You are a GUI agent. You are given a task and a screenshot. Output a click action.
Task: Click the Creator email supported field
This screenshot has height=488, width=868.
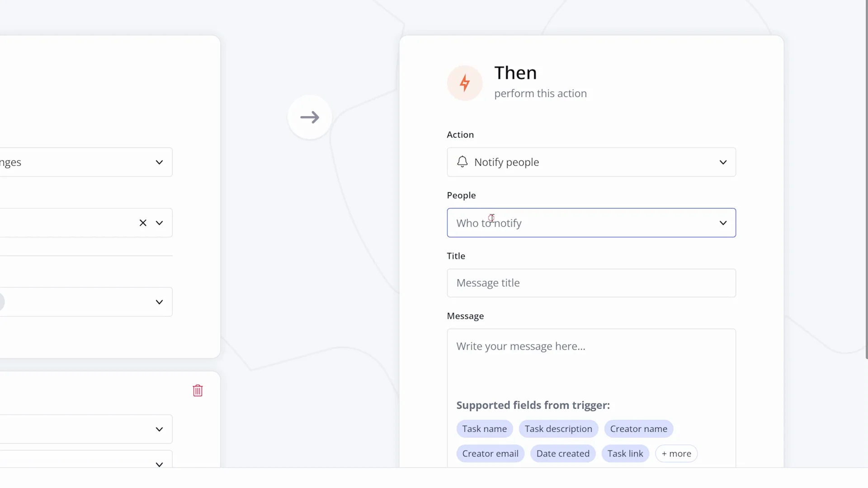tap(491, 454)
